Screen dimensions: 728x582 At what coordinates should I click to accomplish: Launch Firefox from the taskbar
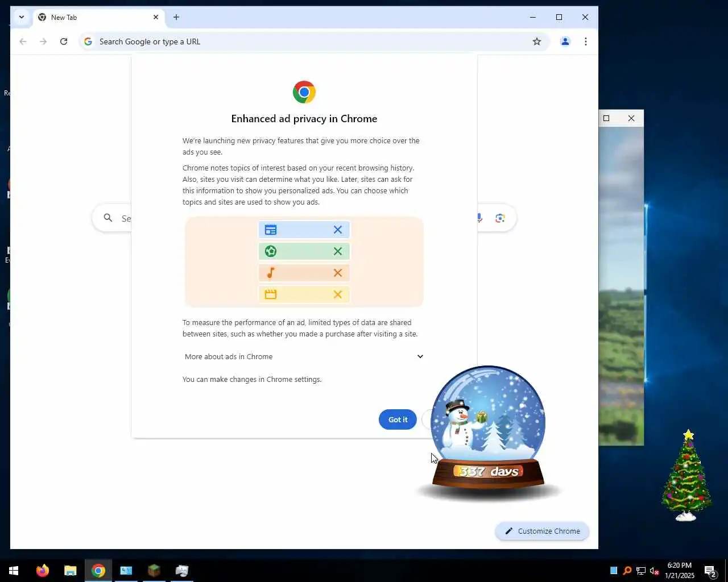tap(43, 571)
